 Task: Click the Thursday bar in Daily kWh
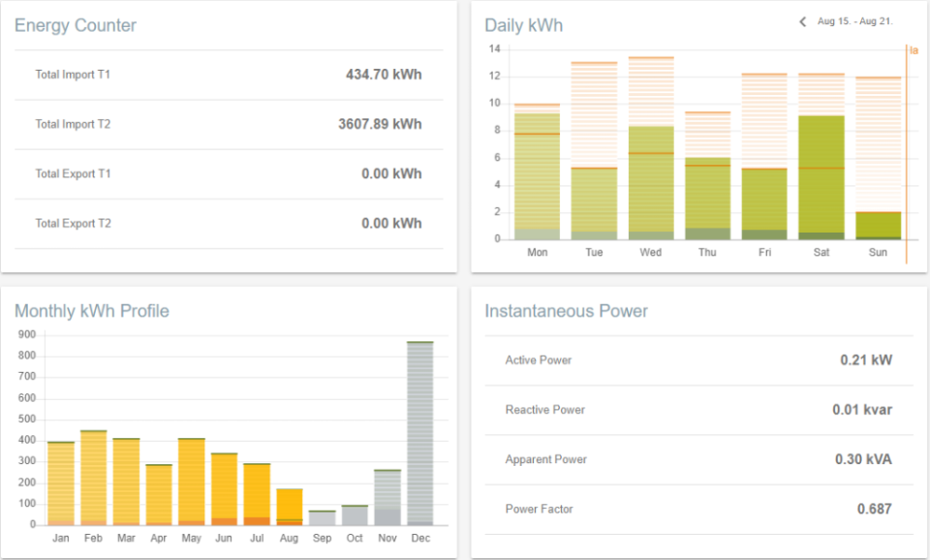point(707,199)
